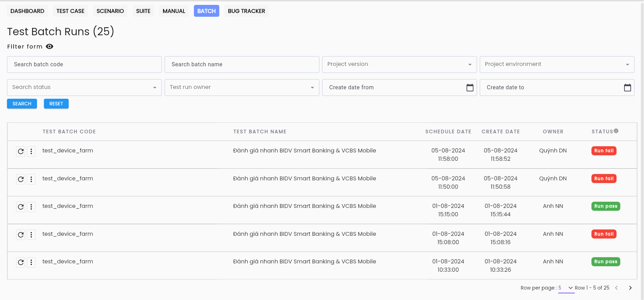Click the SEARCH button
Viewport: 644px width, 300px height.
[x=22, y=104]
